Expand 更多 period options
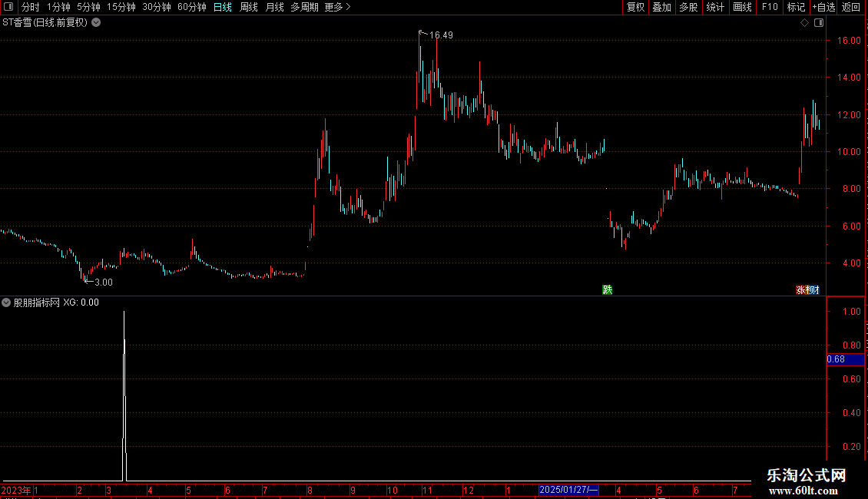 (337, 7)
